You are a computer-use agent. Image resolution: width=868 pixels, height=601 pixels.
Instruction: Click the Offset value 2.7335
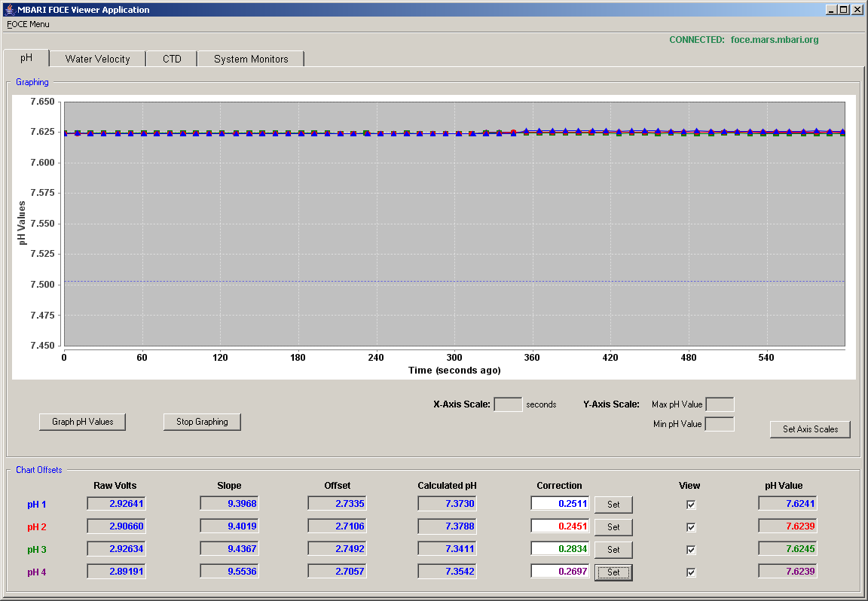click(x=337, y=504)
